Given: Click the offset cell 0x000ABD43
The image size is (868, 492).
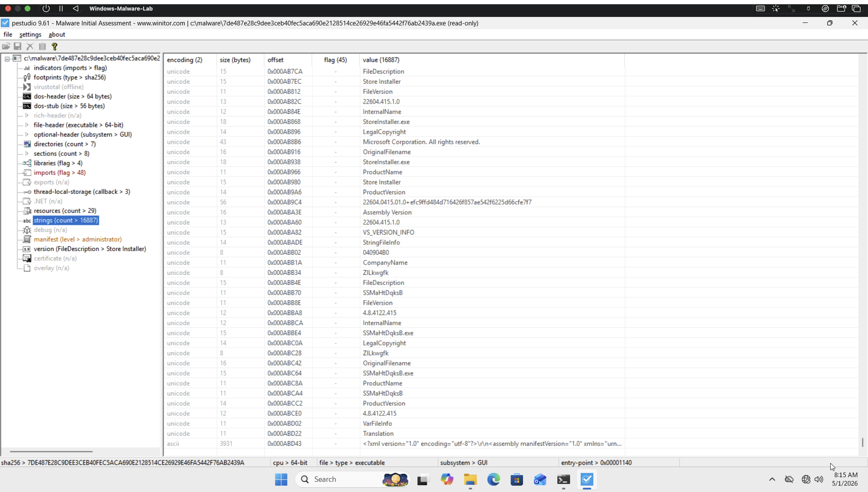Looking at the screenshot, I should coord(285,444).
